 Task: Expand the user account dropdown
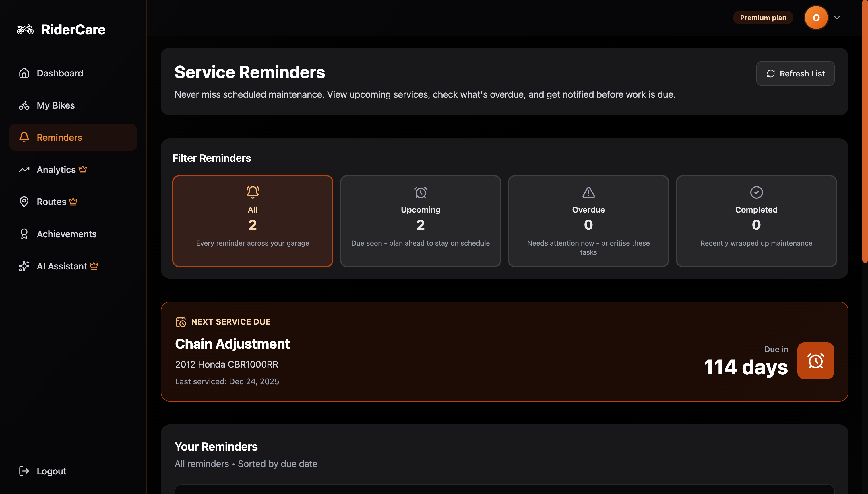pyautogui.click(x=836, y=17)
